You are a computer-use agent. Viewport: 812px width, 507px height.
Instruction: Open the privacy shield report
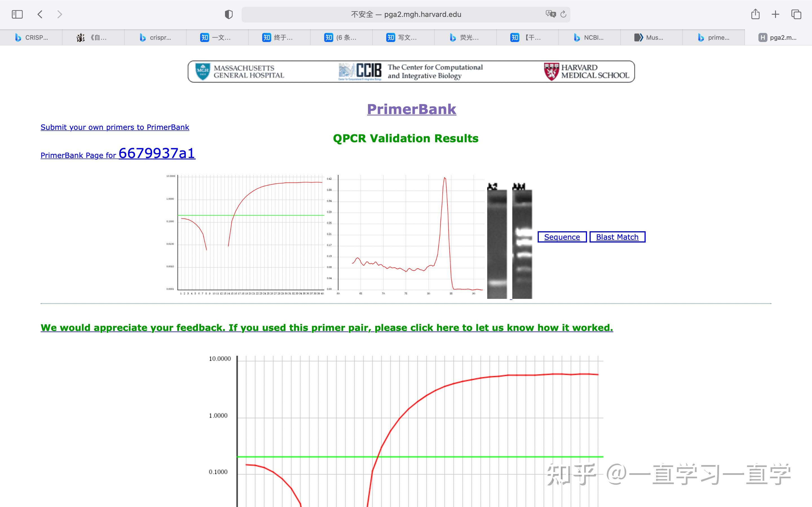[x=228, y=14]
